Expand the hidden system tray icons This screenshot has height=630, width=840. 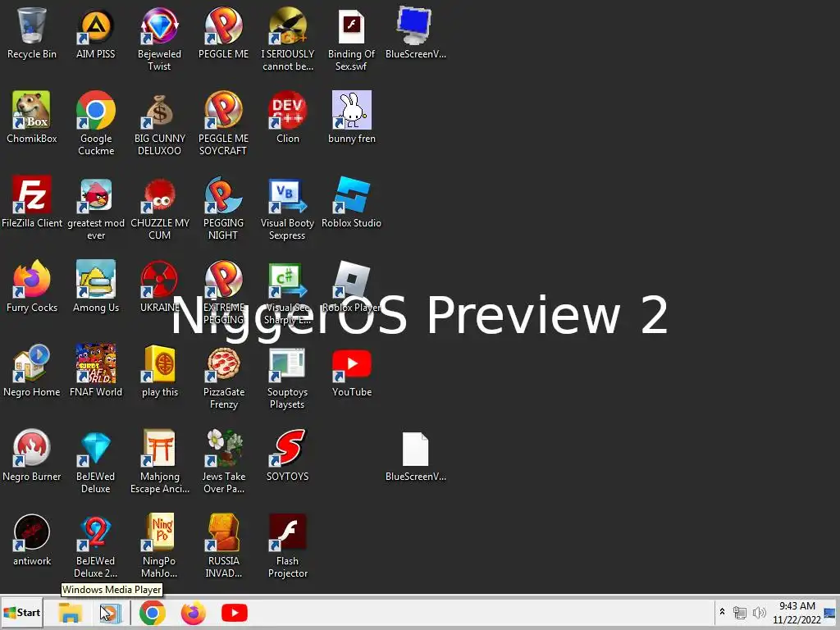click(x=722, y=612)
